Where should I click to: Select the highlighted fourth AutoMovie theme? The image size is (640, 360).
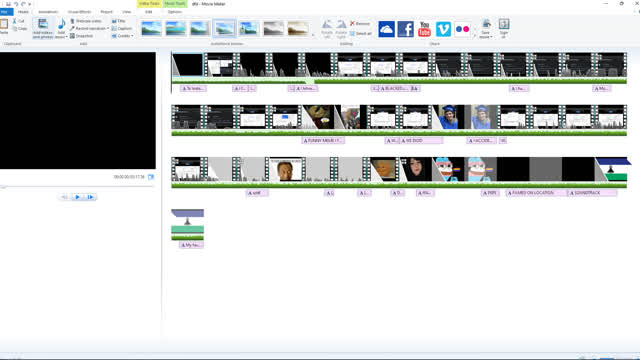tap(224, 29)
